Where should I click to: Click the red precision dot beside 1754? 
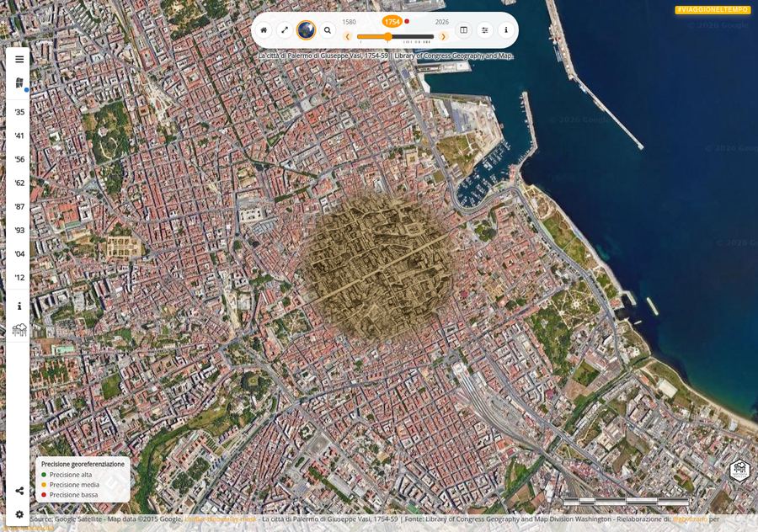(x=407, y=21)
